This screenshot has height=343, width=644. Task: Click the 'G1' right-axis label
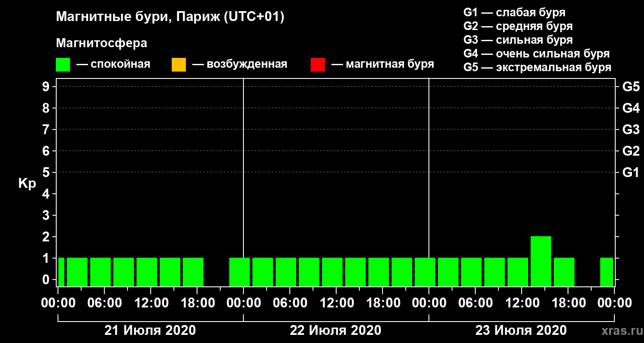[631, 172]
